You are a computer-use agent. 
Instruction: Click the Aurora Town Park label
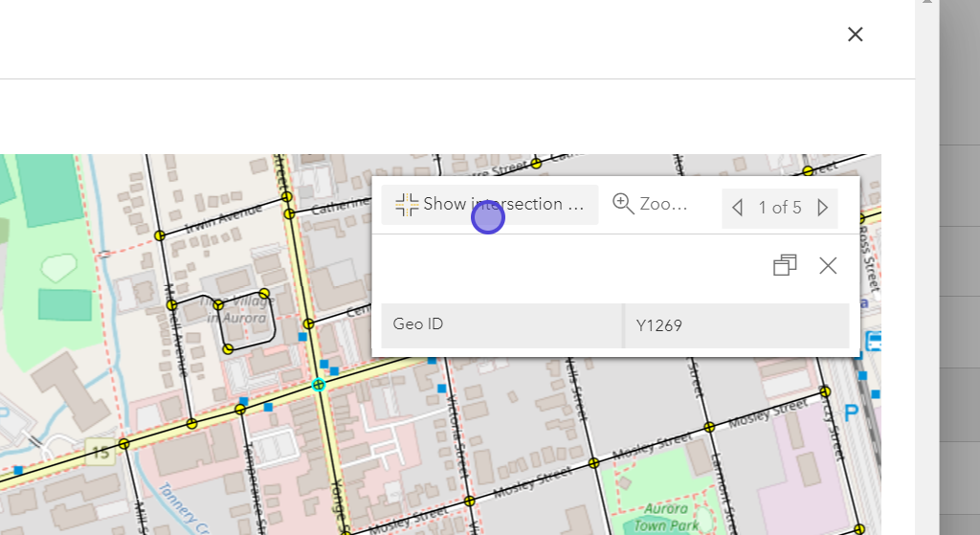(x=665, y=516)
